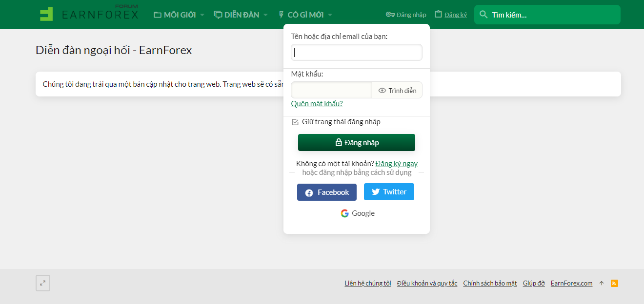
Task: Expand the Diễn đàn dropdown arrow
Action: coord(266,15)
